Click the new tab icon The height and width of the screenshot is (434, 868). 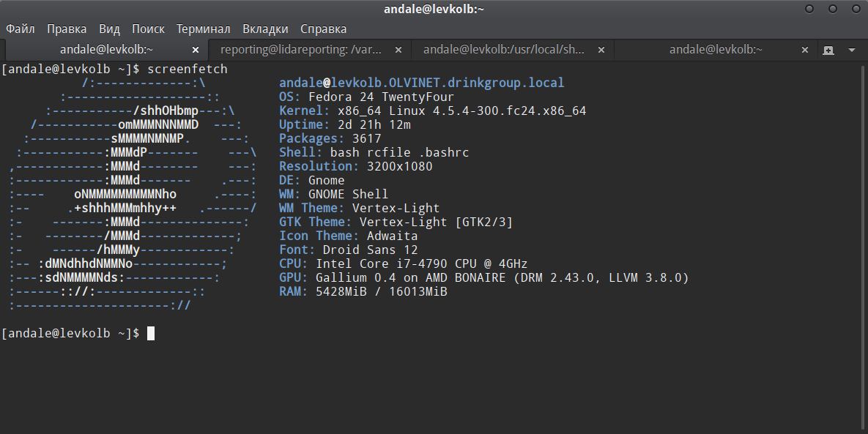tap(828, 50)
